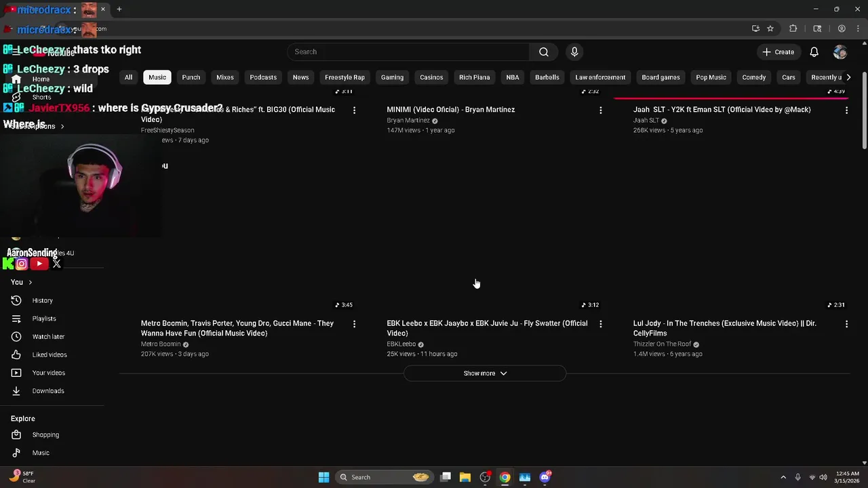Open Metro Boomin channel link
Screen dimensions: 868x488
click(161, 344)
